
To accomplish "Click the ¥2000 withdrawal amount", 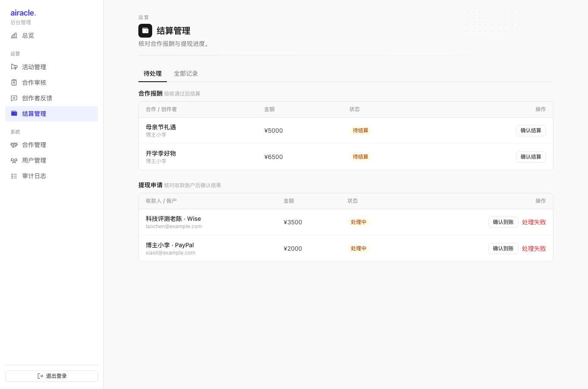I will (x=293, y=249).
